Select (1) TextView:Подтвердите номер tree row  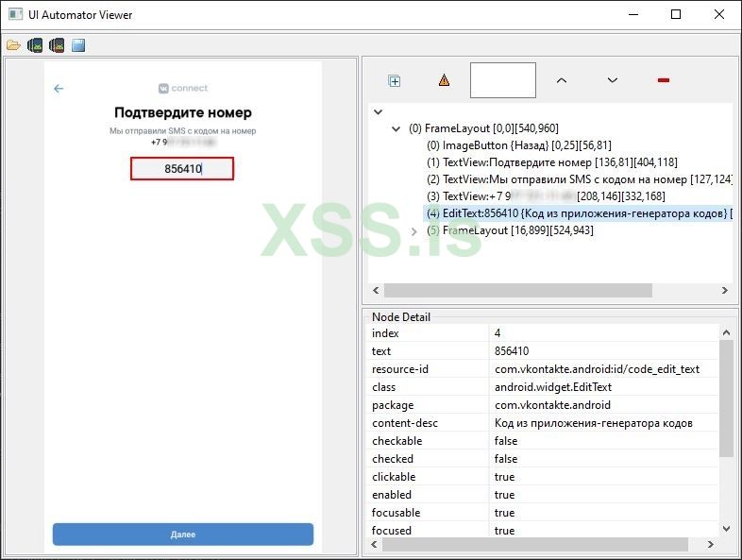click(551, 162)
